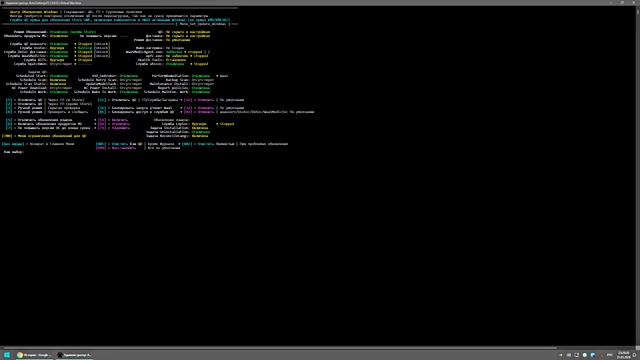The height and width of the screenshot is (360, 640).
Task: Switch to the Google Chrome taskbar window
Action: click(34, 355)
